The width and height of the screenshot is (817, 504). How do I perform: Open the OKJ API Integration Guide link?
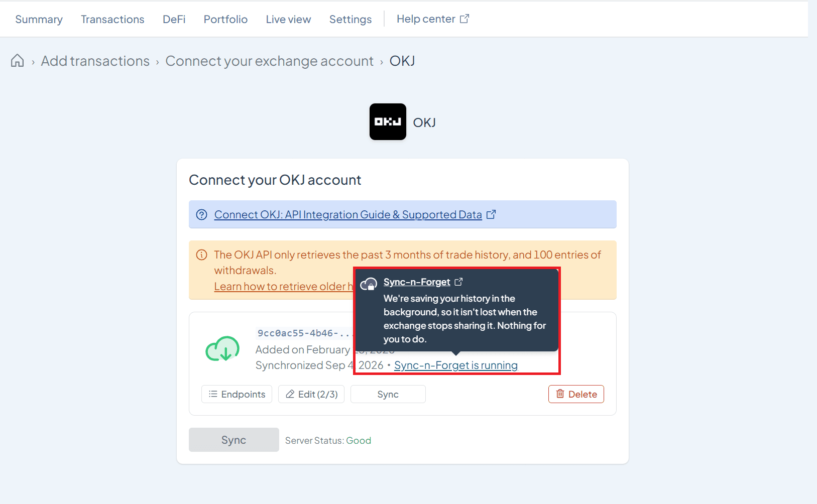pyautogui.click(x=348, y=214)
